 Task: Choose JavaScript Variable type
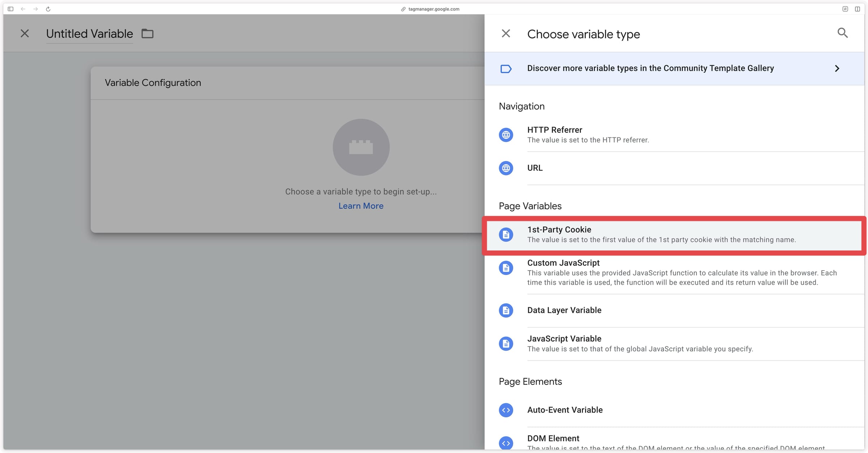pyautogui.click(x=674, y=344)
